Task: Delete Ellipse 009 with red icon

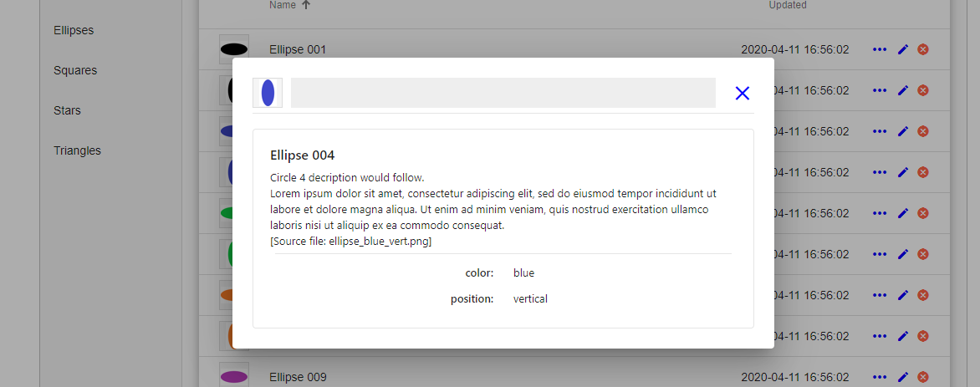Action: [922, 377]
